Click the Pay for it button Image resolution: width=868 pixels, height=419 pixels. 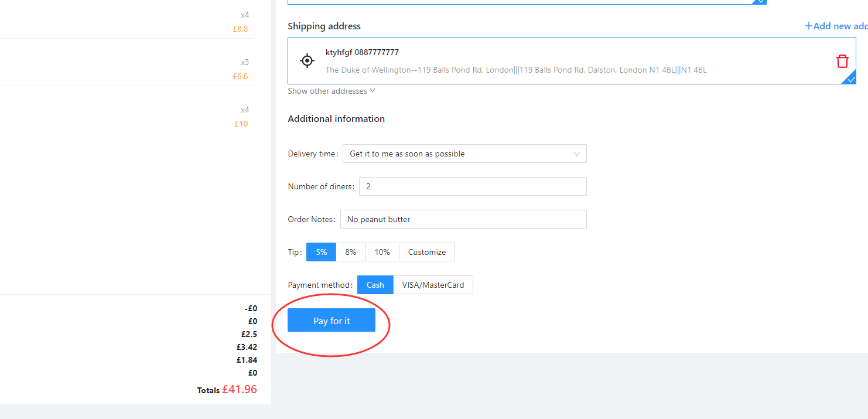pyautogui.click(x=332, y=321)
